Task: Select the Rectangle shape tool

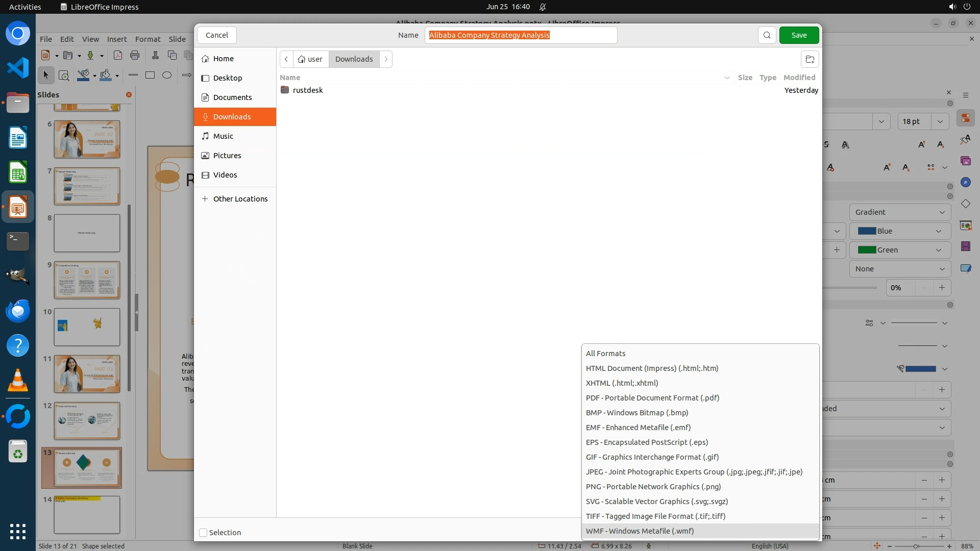Action: coord(150,75)
